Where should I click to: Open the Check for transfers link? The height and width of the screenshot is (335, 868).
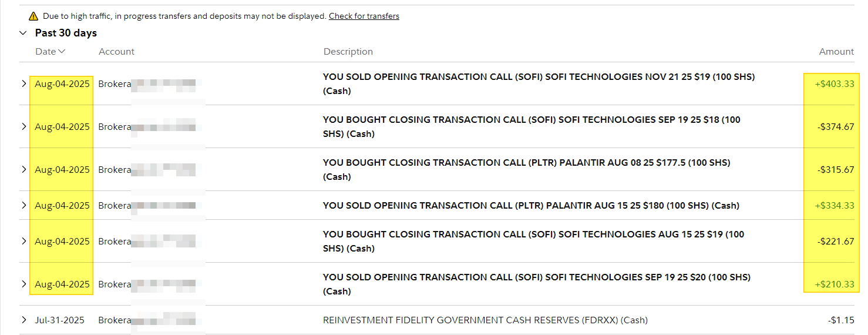click(x=364, y=16)
